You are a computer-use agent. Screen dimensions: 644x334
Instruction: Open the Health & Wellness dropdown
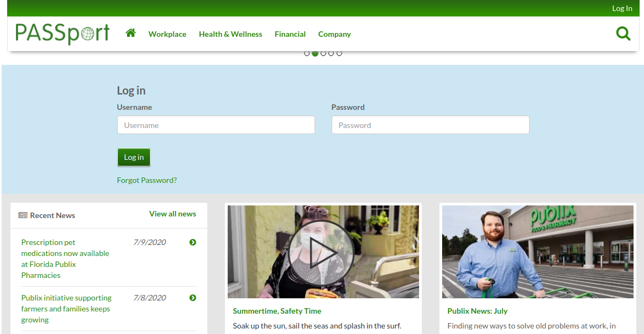pyautogui.click(x=230, y=34)
